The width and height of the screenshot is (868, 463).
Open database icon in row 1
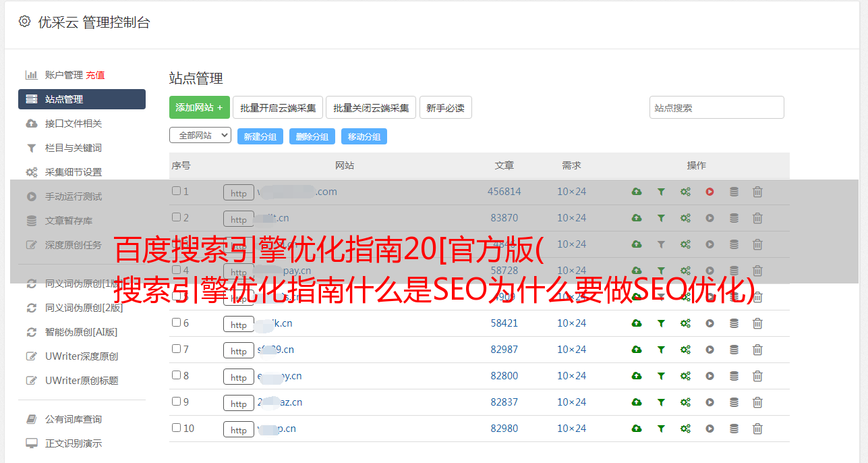(x=734, y=192)
